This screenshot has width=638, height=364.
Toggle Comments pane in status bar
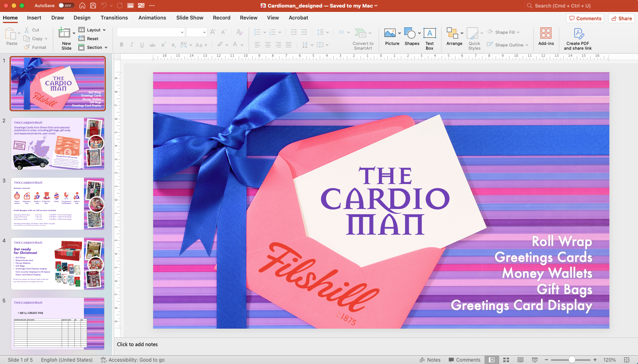(464, 360)
